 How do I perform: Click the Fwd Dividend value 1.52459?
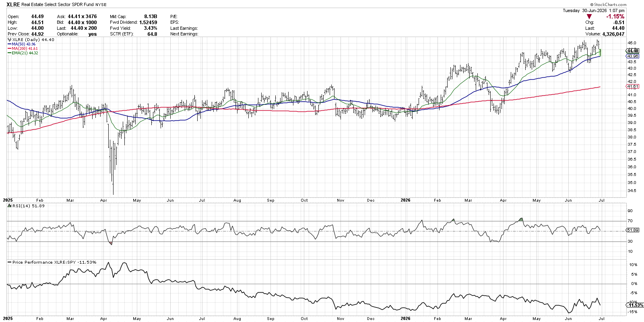click(148, 23)
